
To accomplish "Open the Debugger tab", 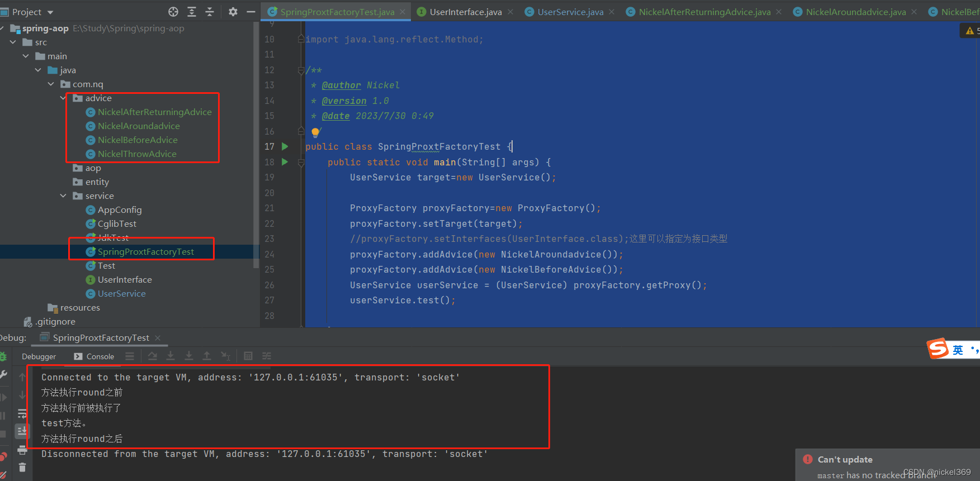I will click(x=39, y=356).
